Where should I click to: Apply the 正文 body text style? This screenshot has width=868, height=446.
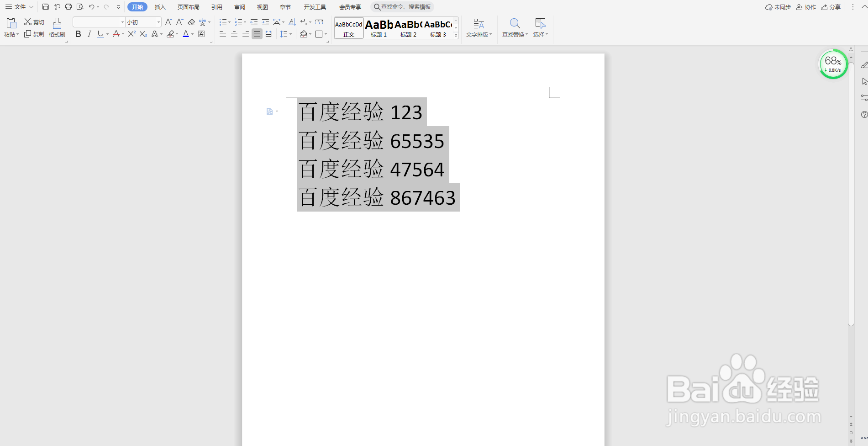coord(349,28)
